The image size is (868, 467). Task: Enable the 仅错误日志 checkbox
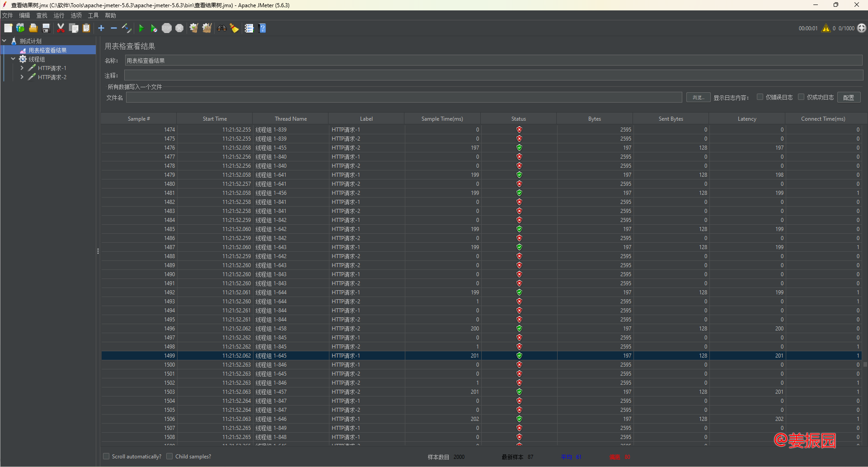point(760,97)
